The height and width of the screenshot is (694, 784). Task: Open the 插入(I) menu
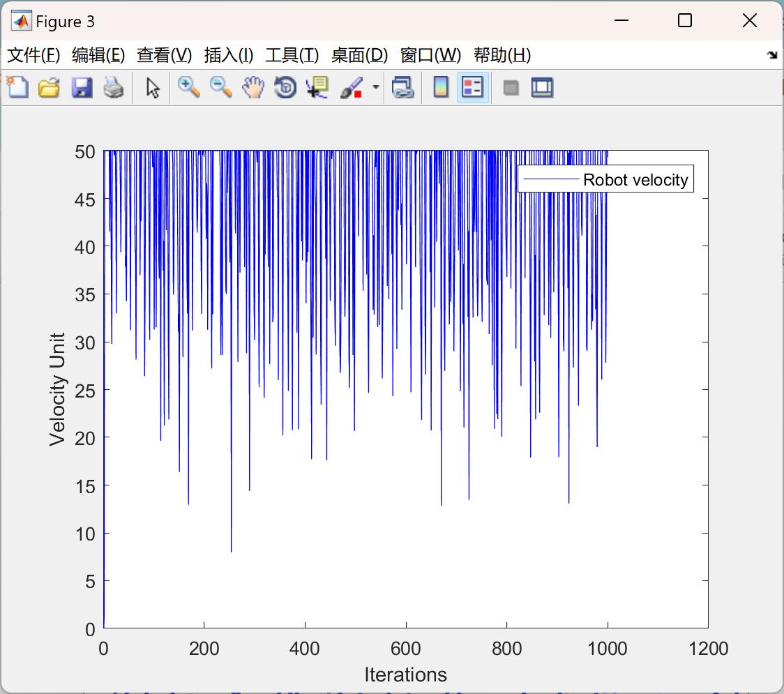[229, 55]
